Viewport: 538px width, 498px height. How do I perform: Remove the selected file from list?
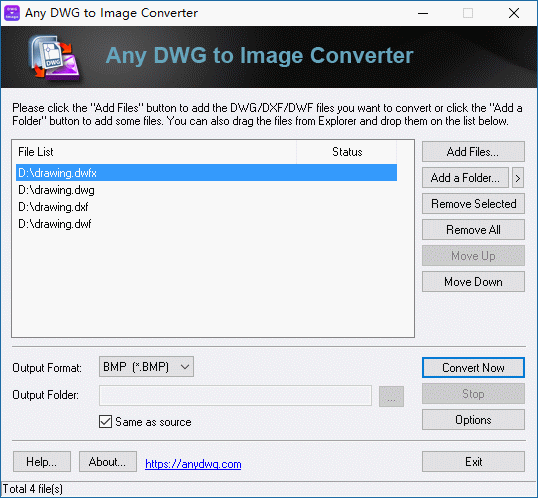pos(473,204)
